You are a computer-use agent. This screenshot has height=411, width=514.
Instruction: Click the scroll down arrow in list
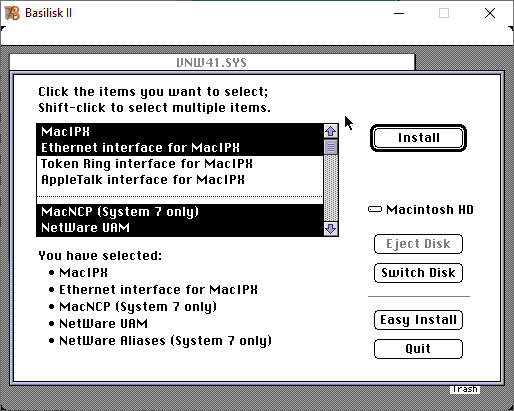click(x=331, y=229)
